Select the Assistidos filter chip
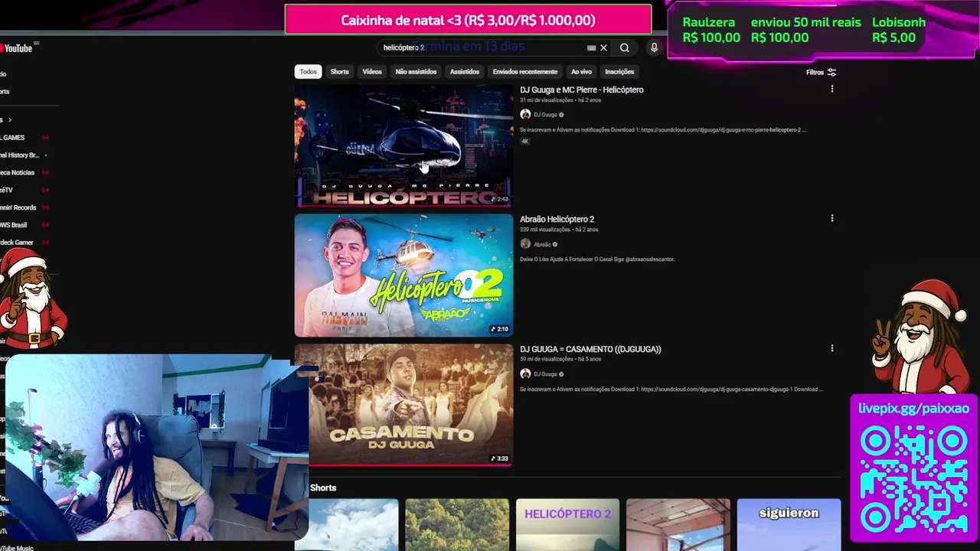This screenshot has height=551, width=980. 465,72
